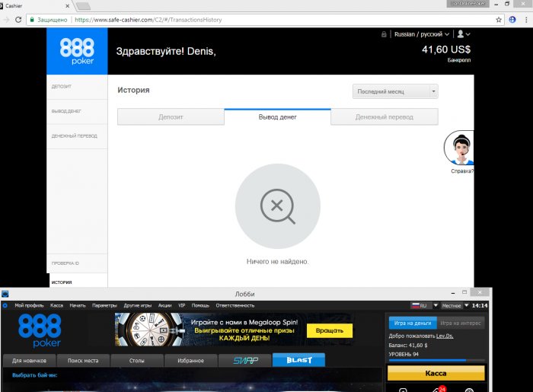The image size is (533, 392).
Task: Select the SNAP lobby tab
Action: (x=244, y=360)
